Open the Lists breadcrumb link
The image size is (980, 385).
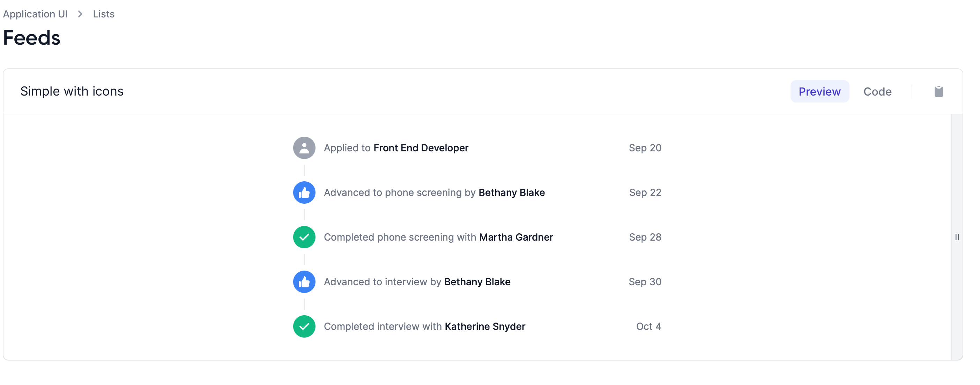[103, 14]
